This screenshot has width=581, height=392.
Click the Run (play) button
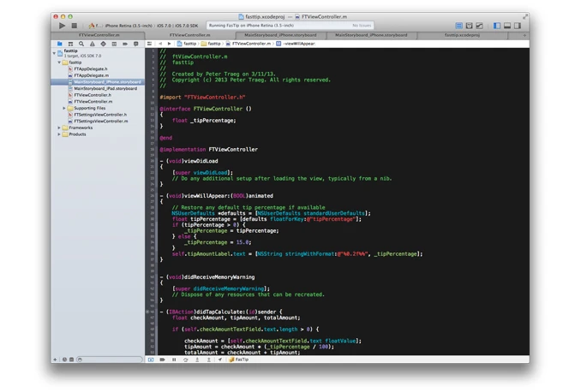tap(62, 26)
